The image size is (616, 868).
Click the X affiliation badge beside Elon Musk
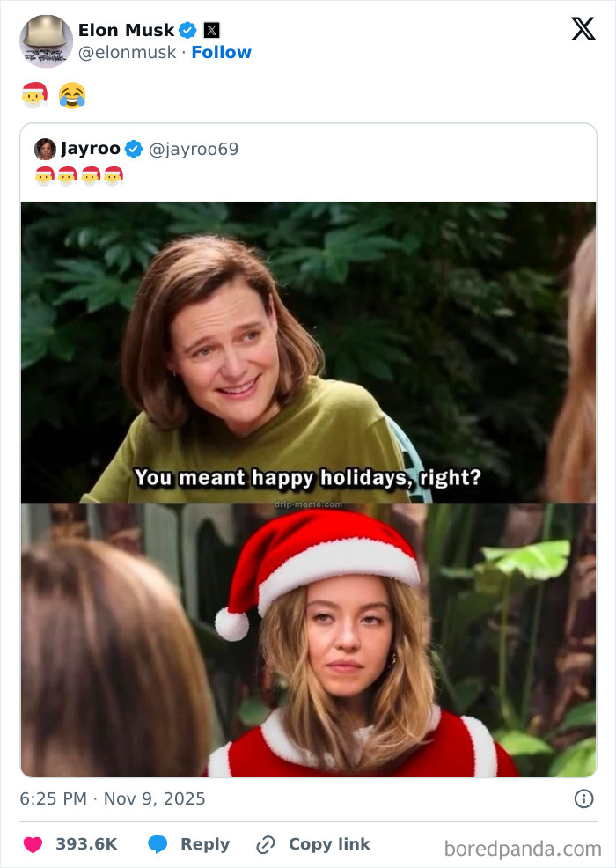pos(210,29)
